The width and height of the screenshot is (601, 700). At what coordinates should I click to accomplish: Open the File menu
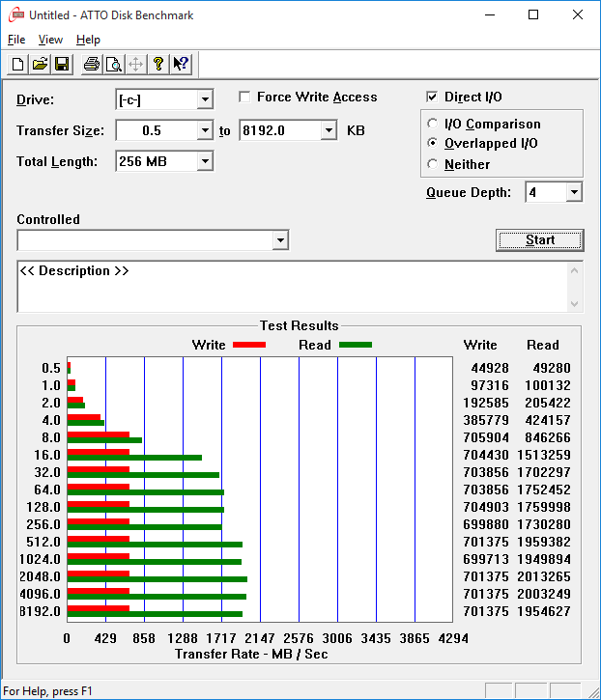click(x=16, y=40)
